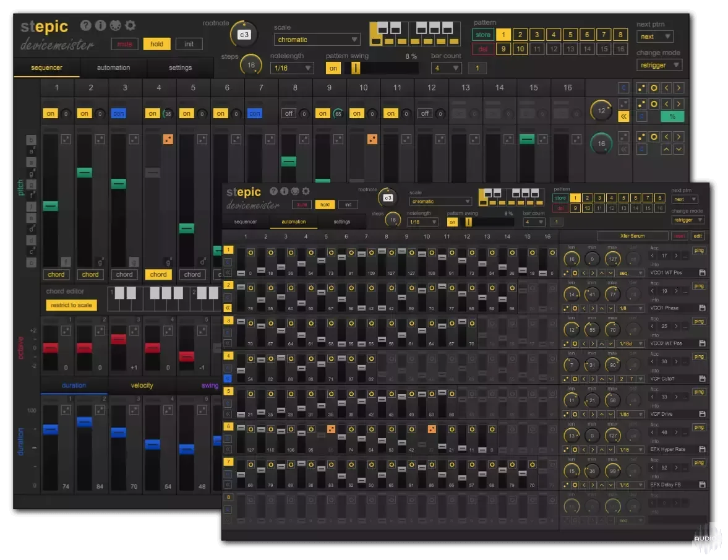Switch to the settings tab in the automation window

(x=341, y=222)
